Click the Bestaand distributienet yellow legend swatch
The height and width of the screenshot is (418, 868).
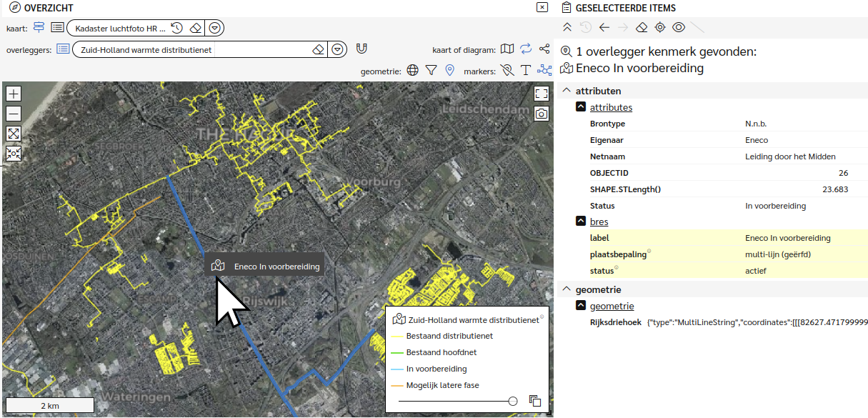coord(397,336)
